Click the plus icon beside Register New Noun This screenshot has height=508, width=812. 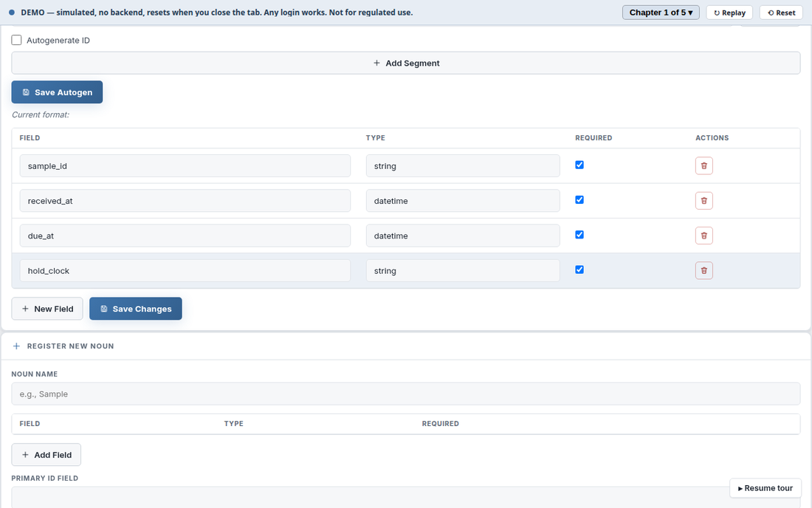(16, 346)
